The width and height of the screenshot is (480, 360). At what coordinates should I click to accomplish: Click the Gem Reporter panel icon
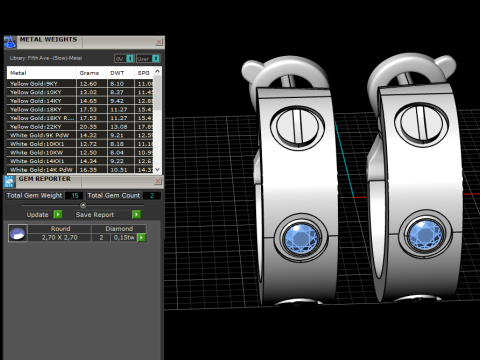point(9,182)
